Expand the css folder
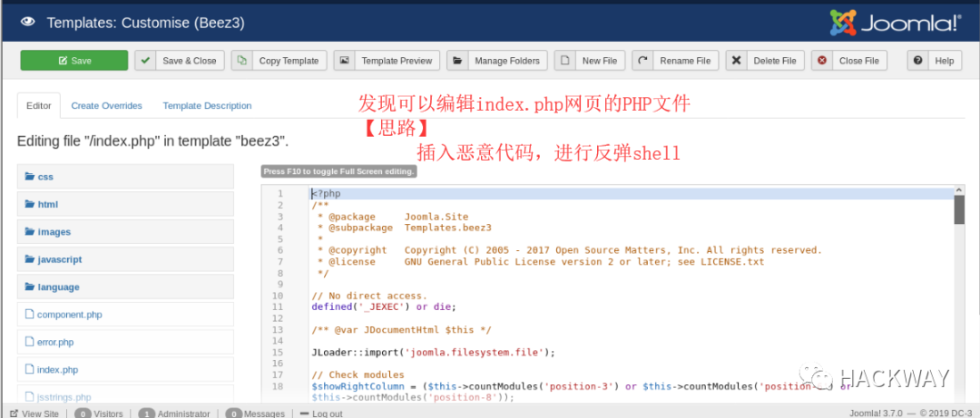 click(x=125, y=177)
